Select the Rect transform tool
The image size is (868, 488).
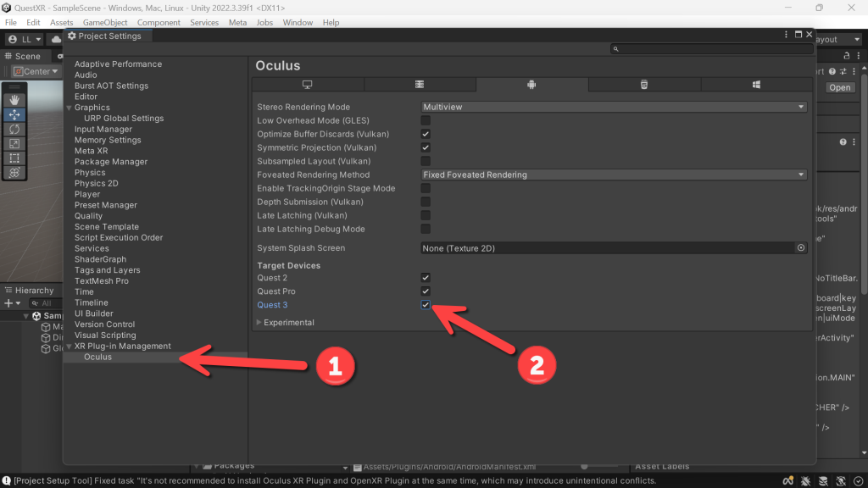14,158
